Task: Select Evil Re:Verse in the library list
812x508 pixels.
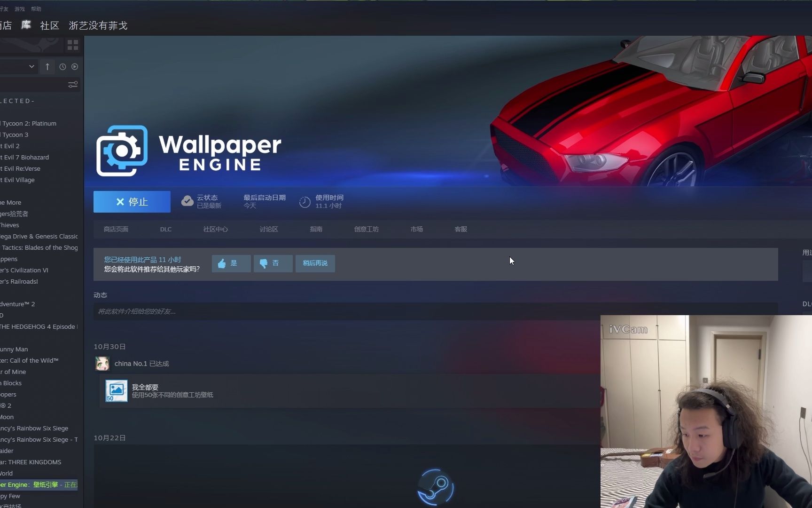Action: (x=39, y=168)
